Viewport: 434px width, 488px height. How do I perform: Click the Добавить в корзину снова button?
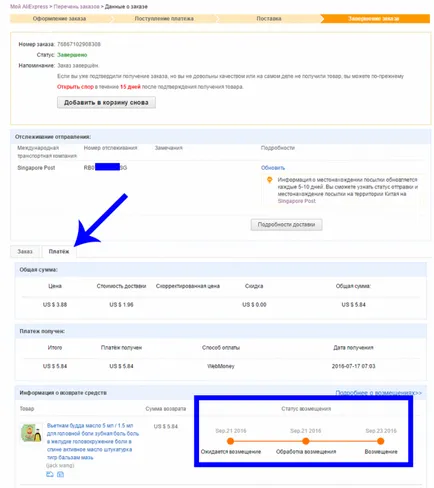(x=106, y=102)
